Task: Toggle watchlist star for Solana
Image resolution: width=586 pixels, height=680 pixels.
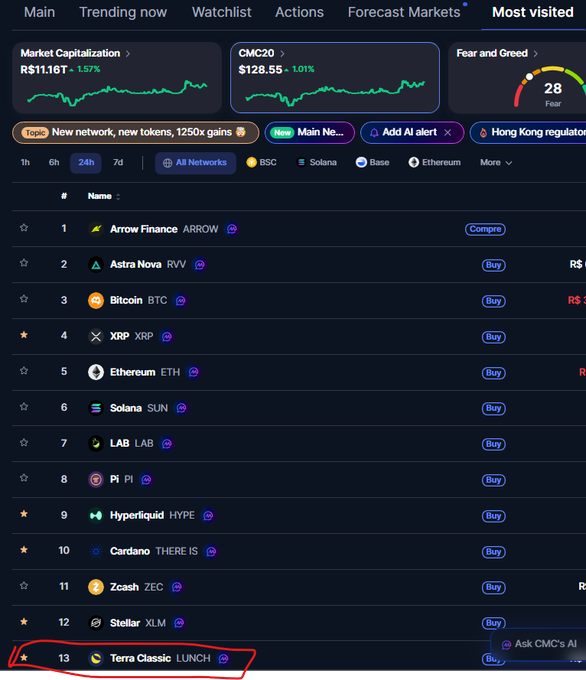Action: point(24,407)
